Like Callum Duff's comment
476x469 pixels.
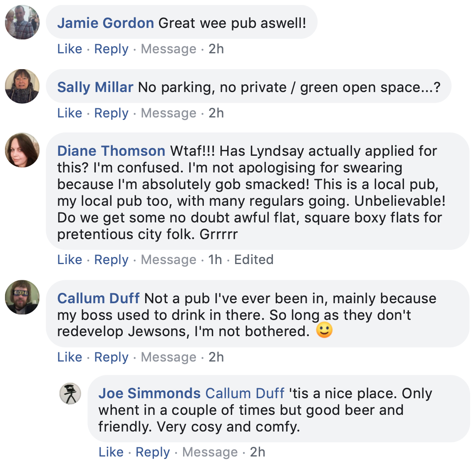click(x=69, y=357)
